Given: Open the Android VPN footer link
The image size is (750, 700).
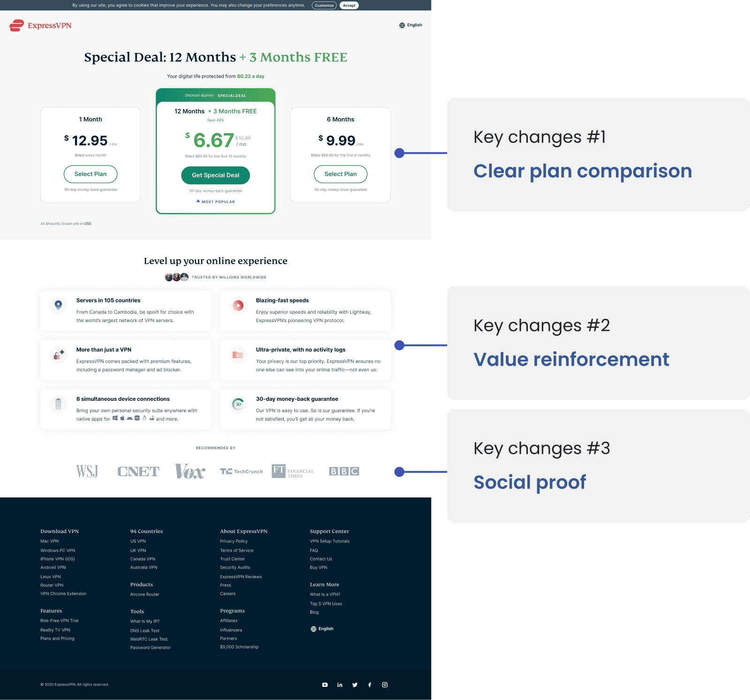Looking at the screenshot, I should [x=53, y=567].
